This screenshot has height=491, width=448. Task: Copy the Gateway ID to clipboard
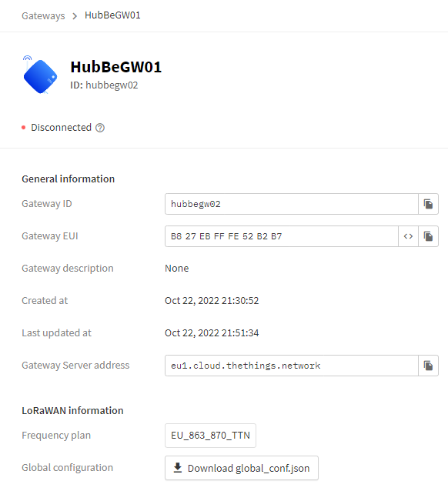(428, 204)
